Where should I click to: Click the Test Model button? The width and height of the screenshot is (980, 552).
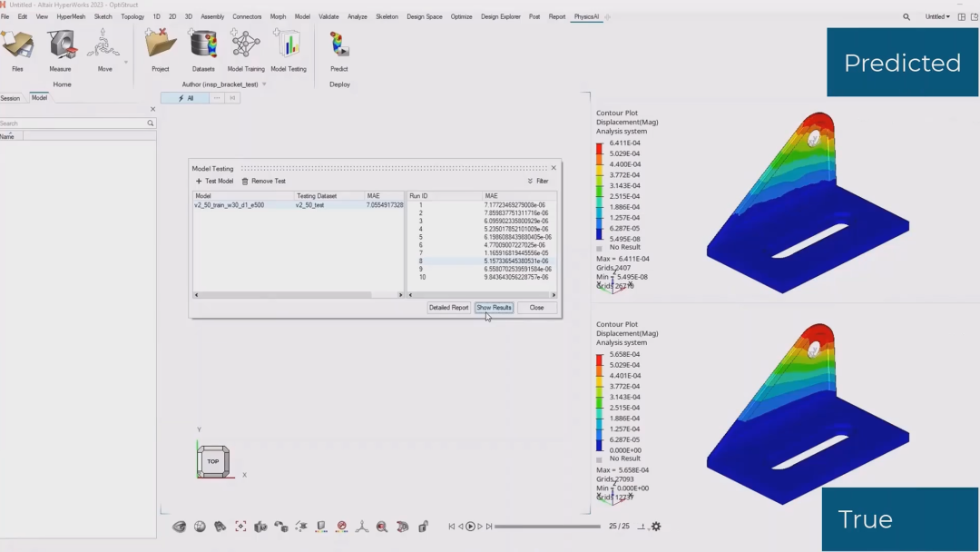pos(214,182)
